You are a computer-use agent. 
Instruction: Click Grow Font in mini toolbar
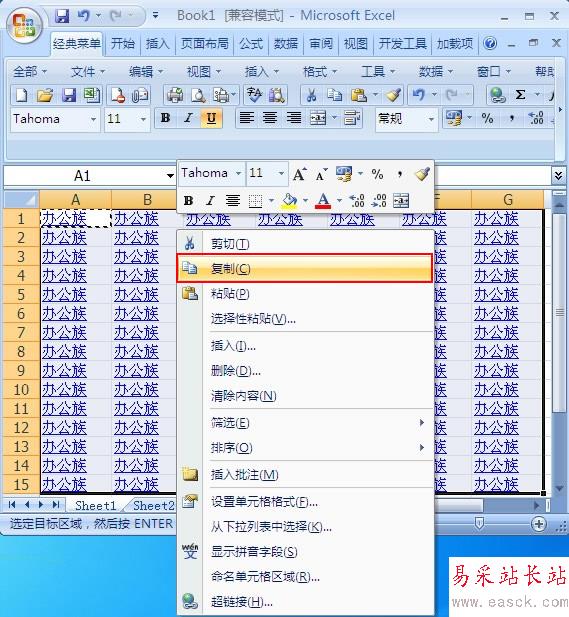tap(299, 174)
